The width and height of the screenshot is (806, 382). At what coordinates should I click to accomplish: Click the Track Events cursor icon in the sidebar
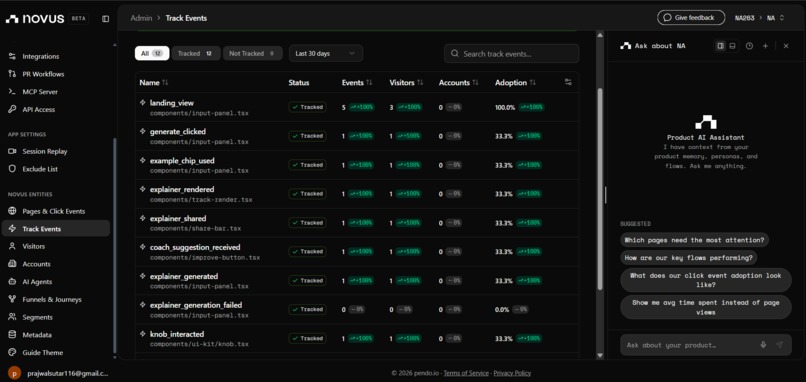(12, 229)
